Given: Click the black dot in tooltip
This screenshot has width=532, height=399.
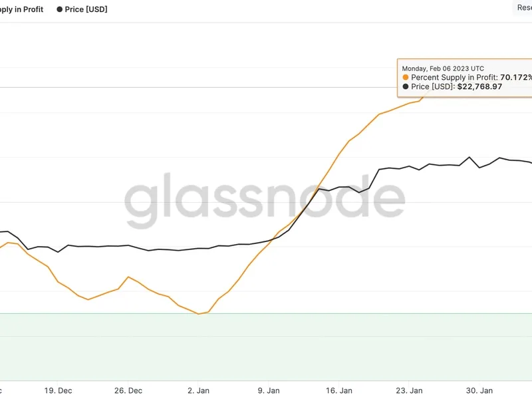Looking at the screenshot, I should point(406,86).
